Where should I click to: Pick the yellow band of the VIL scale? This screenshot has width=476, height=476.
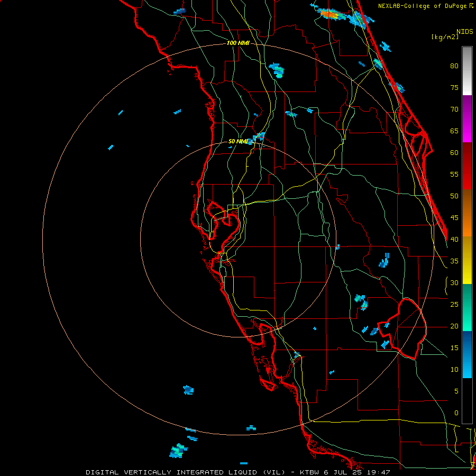coord(467,260)
